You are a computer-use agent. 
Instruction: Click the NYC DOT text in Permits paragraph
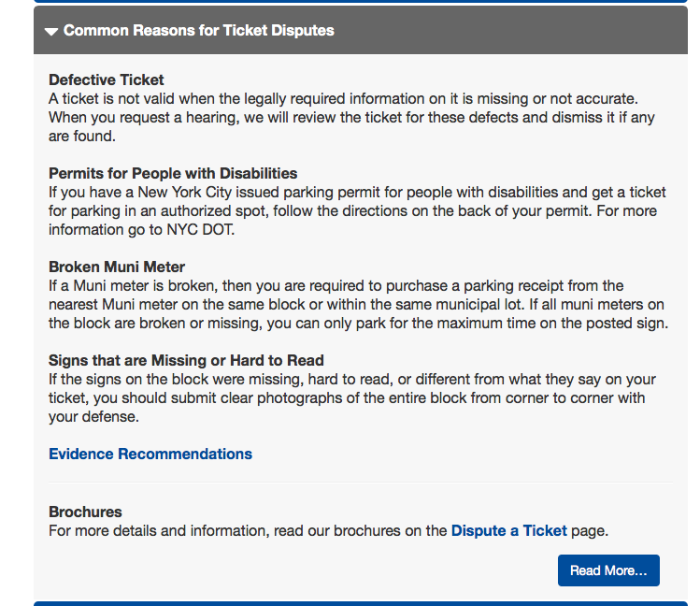[x=200, y=229]
